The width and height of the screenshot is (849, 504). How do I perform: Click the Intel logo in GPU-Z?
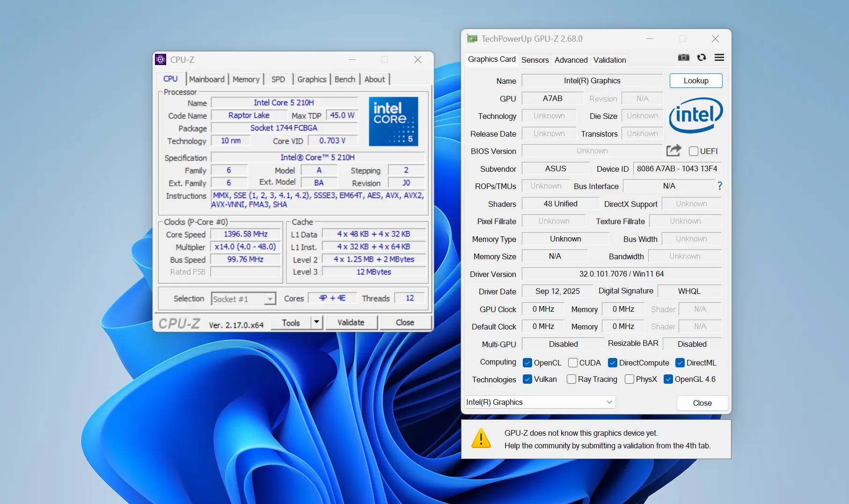[x=695, y=115]
